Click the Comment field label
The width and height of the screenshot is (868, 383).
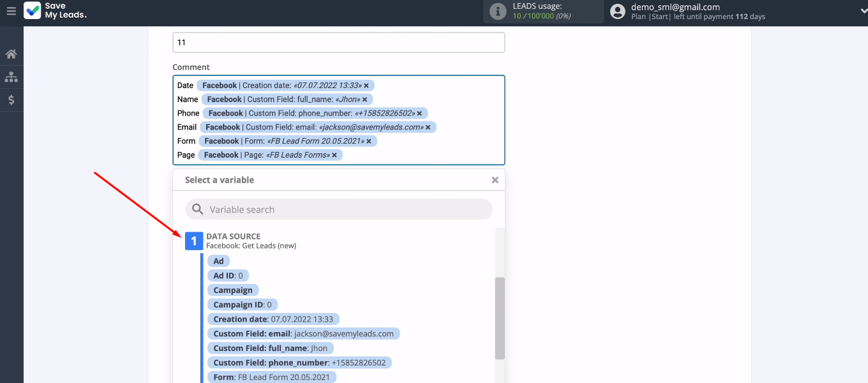(x=191, y=67)
